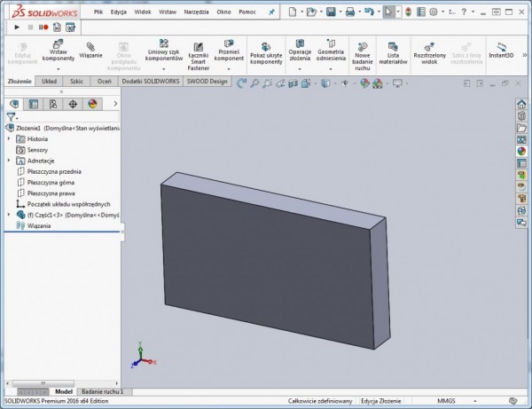Open the FeatureManager design tree tab
The height and width of the screenshot is (409, 532).
point(14,104)
